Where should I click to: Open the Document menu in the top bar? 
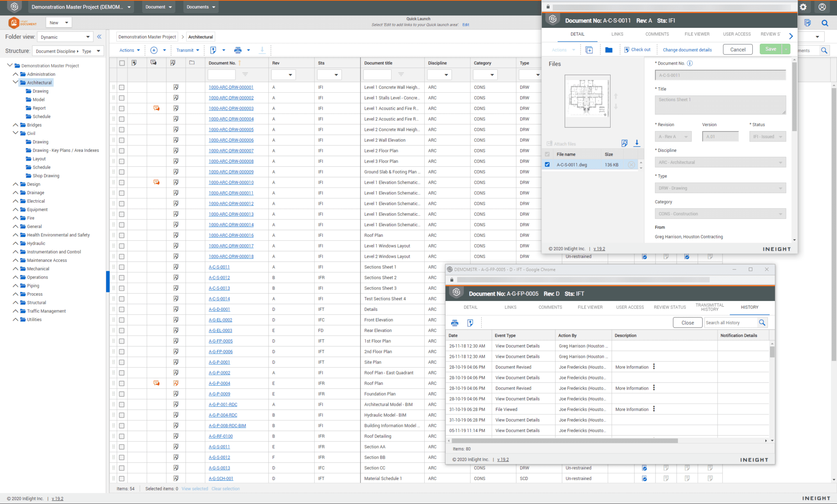(158, 7)
